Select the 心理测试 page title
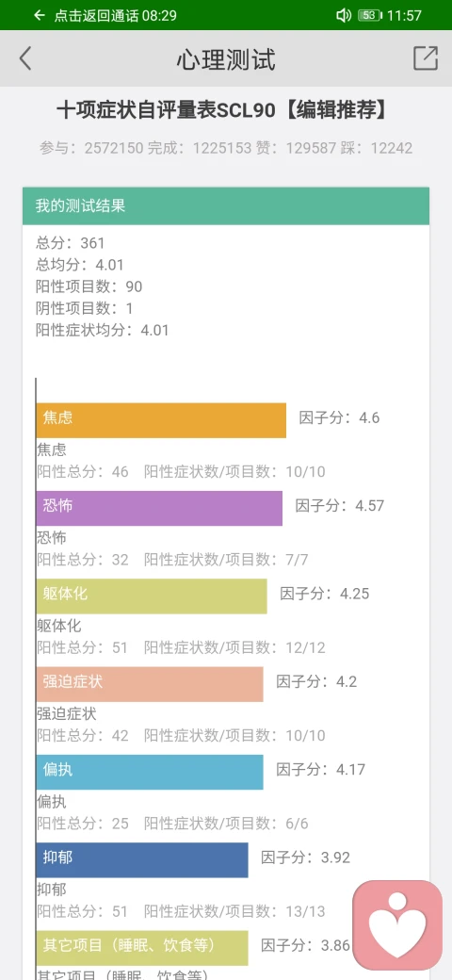 tap(226, 60)
